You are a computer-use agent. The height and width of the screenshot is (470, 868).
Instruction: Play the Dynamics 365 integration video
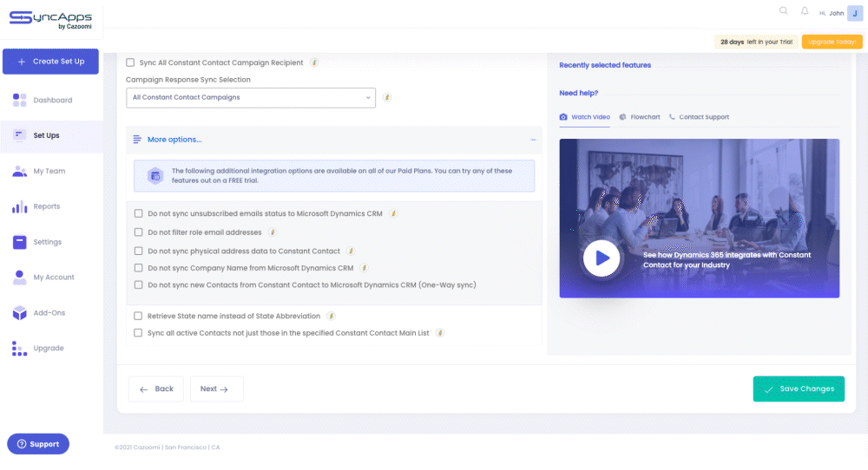[x=602, y=258]
